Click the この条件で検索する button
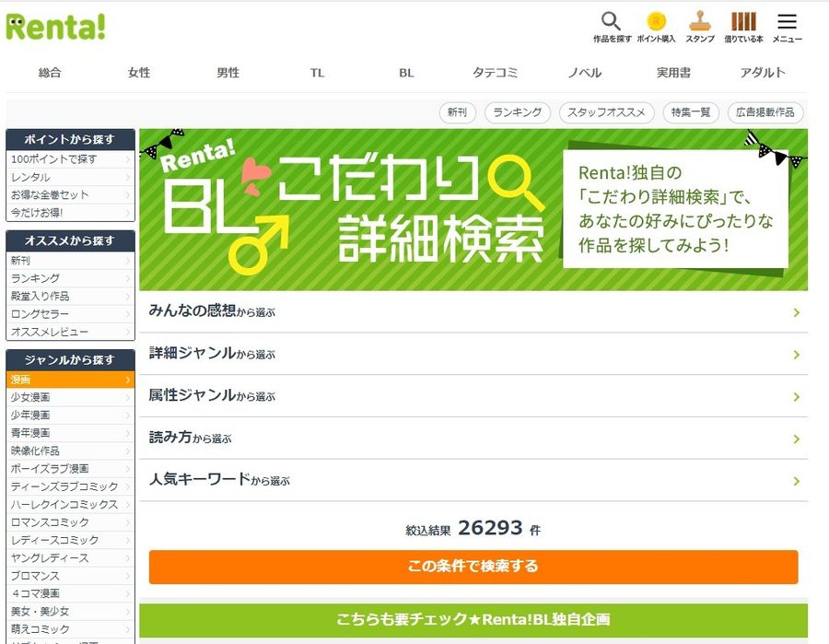The width and height of the screenshot is (829, 644). pos(473,567)
